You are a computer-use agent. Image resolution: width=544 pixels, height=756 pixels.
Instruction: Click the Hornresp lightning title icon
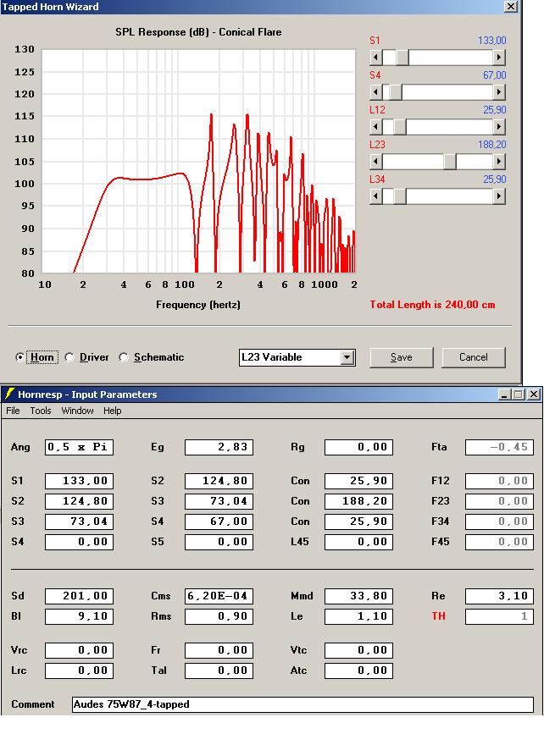pos(8,394)
